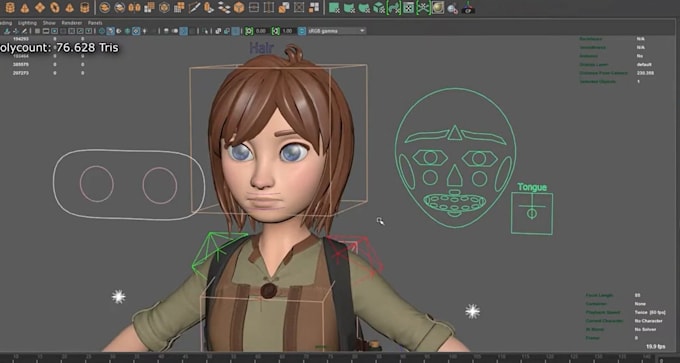The height and width of the screenshot is (363, 680).
Task: Click the polygon plane diamond shelf icon
Action: pyautogui.click(x=40, y=7)
